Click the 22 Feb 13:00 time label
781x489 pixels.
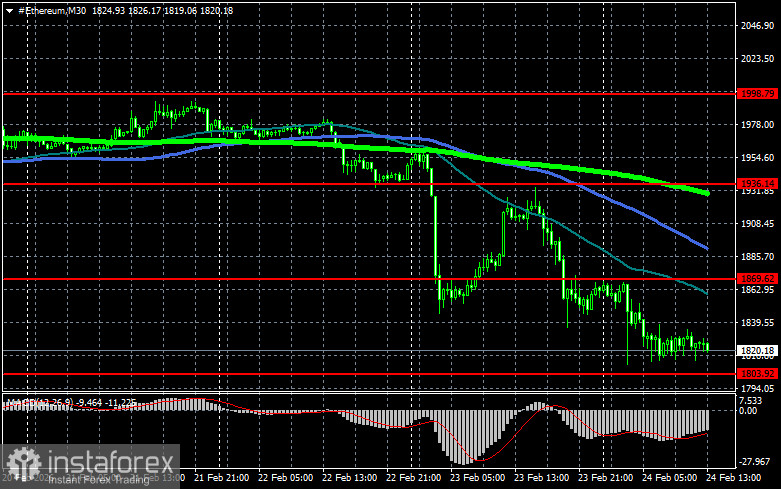click(349, 478)
